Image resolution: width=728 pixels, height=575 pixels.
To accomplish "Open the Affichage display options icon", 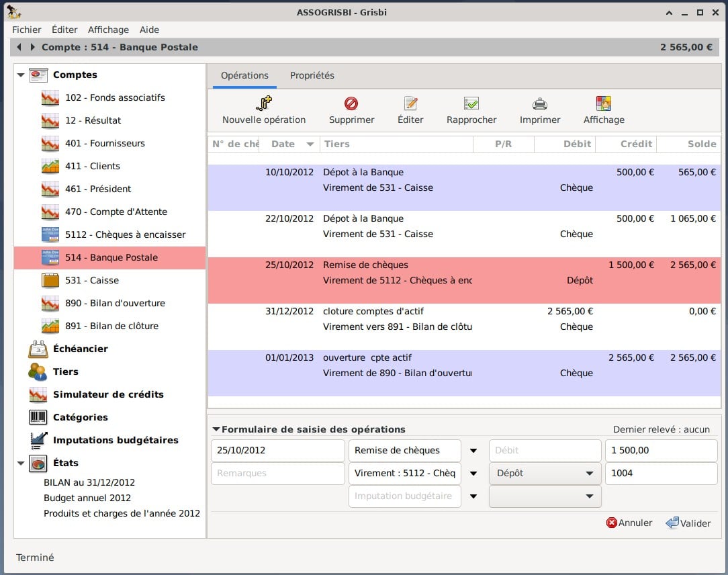I will pyautogui.click(x=604, y=103).
